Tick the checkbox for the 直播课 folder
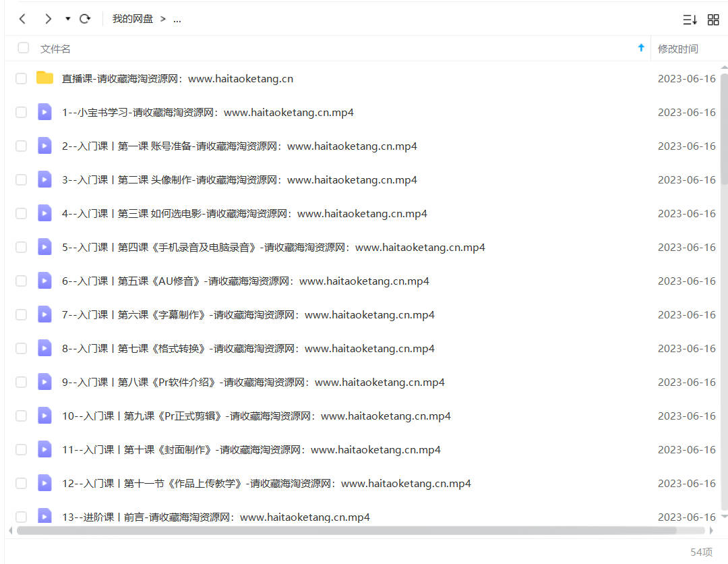Screen dimensions: 728x564 click(21, 78)
